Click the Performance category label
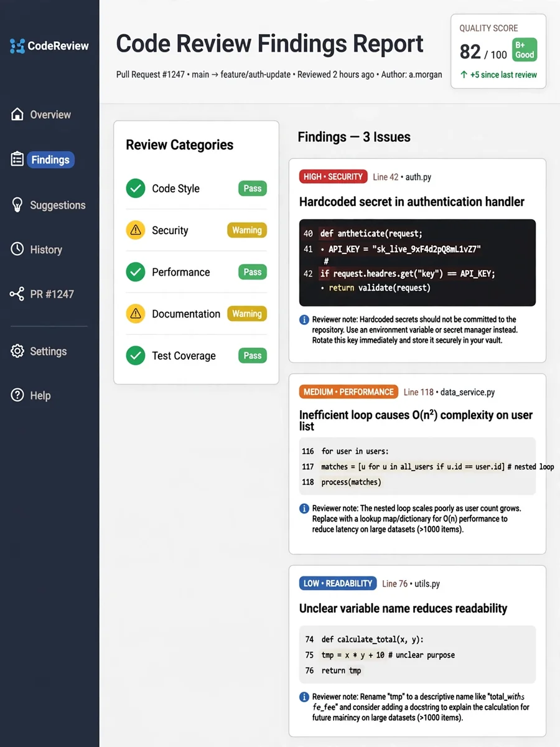This screenshot has width=560, height=747. point(181,272)
